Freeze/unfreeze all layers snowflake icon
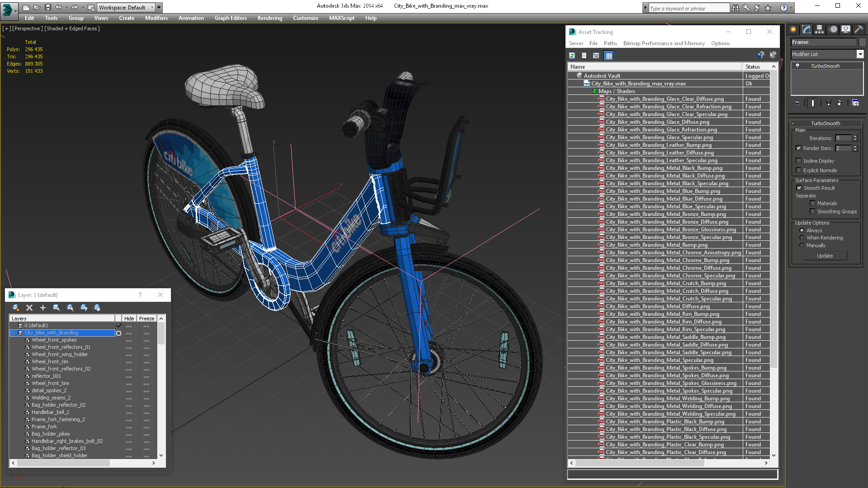This screenshot has height=488, width=868. 97,308
